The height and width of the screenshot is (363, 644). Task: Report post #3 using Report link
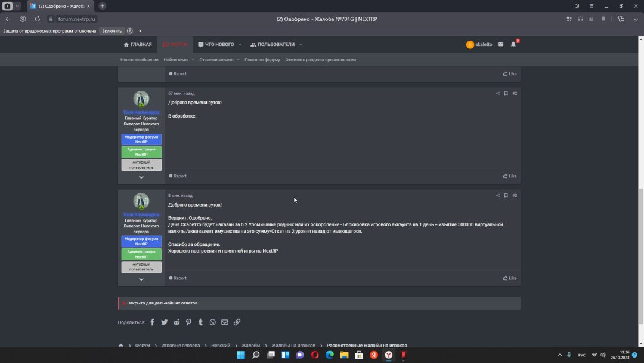[x=178, y=278]
